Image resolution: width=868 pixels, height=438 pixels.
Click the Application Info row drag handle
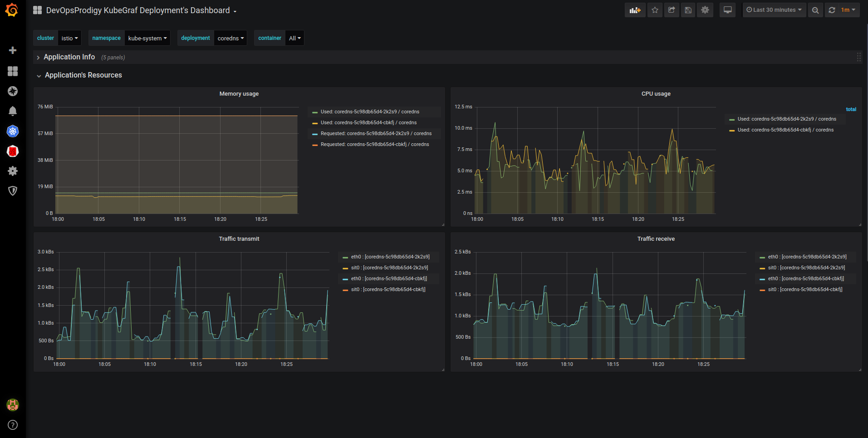pyautogui.click(x=858, y=57)
